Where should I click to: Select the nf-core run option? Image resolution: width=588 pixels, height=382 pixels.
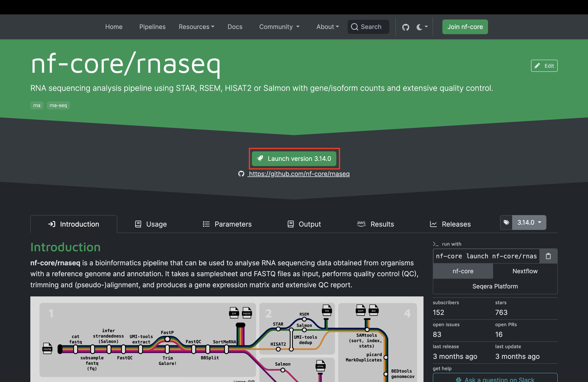pos(463,271)
